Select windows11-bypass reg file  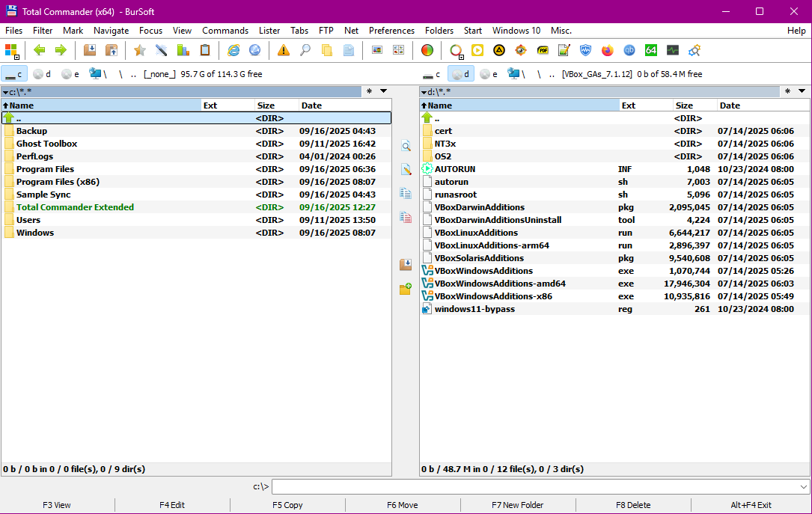tap(614, 309)
